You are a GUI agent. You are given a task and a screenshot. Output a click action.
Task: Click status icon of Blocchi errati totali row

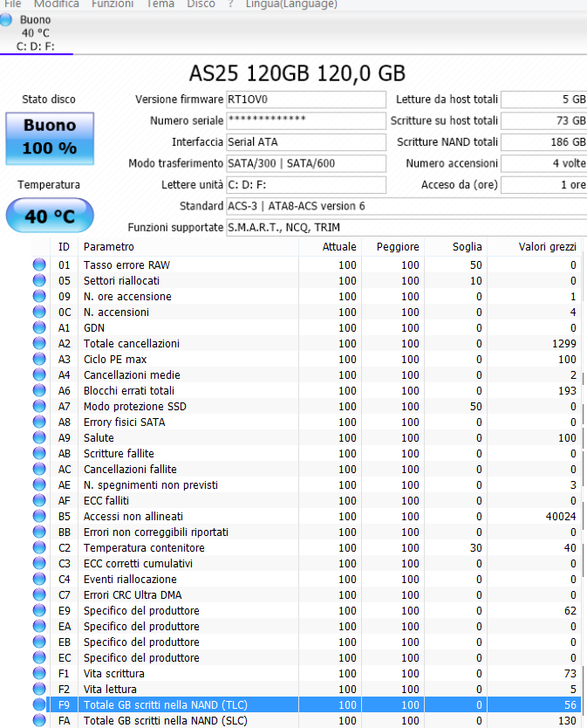(x=39, y=390)
